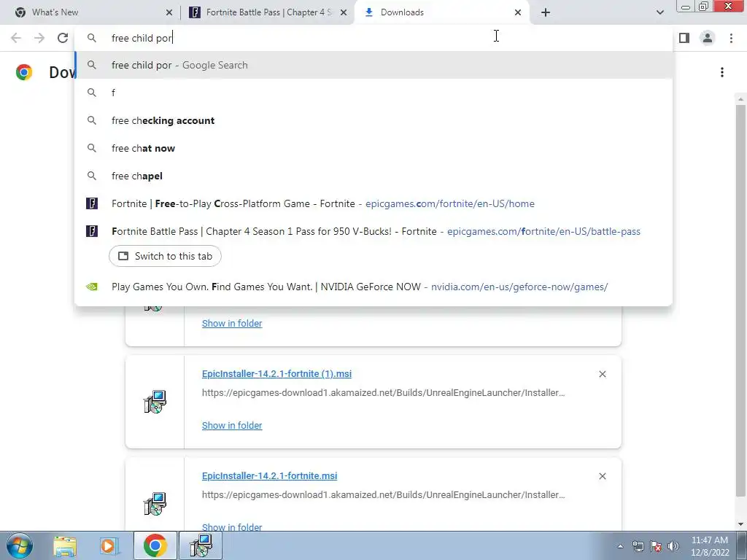
Task: Click the search icon beside 'free chapel'
Action: point(91,176)
